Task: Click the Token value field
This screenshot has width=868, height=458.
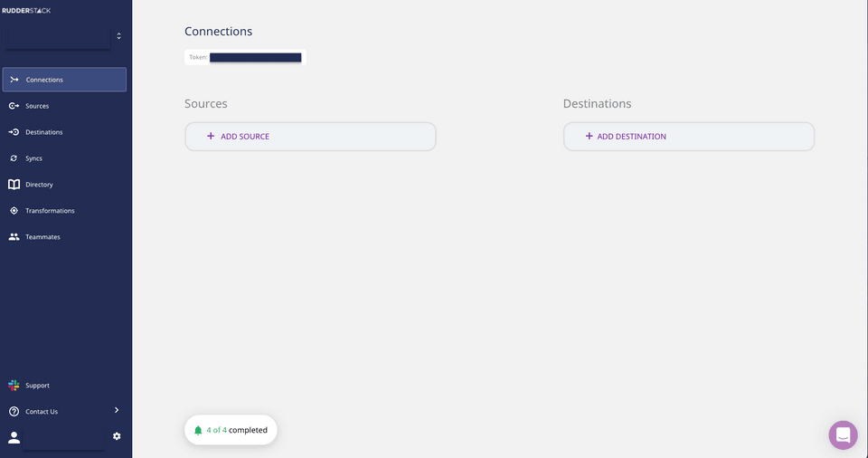Action: (255, 57)
